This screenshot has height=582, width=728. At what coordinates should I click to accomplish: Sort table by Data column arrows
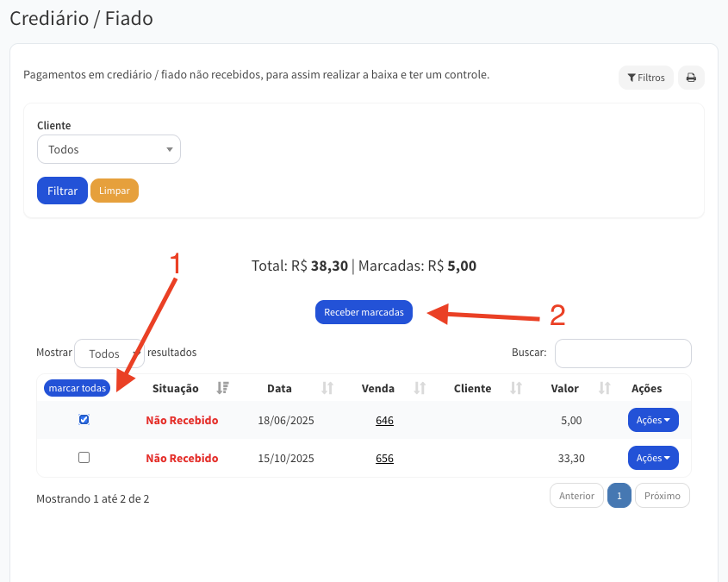click(327, 388)
